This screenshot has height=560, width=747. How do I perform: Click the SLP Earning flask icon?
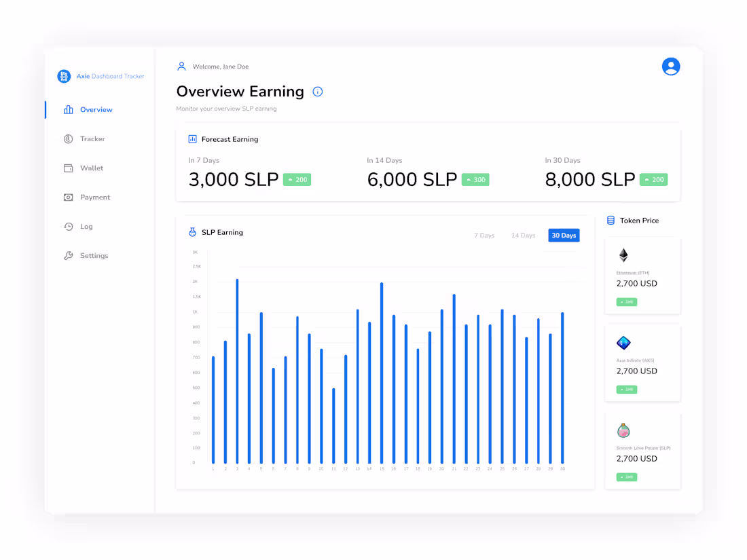pyautogui.click(x=192, y=232)
